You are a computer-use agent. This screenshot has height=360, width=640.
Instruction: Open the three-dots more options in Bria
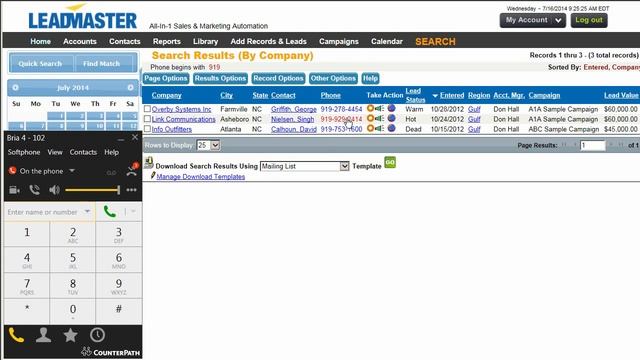pyautogui.click(x=131, y=190)
